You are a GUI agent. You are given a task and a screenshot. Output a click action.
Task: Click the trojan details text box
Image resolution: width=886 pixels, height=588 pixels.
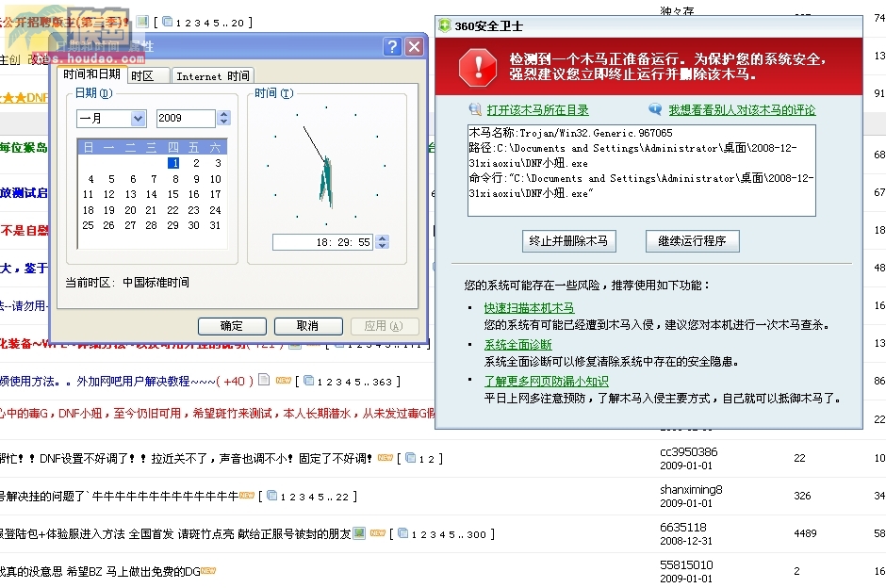[x=641, y=171]
